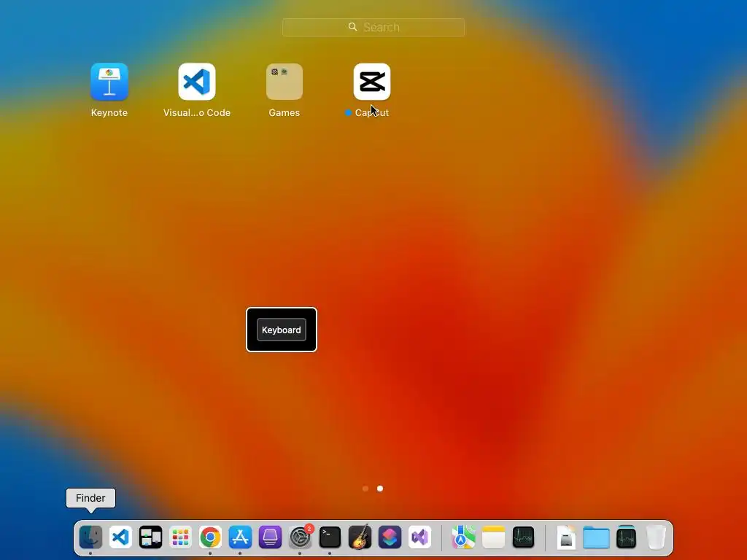This screenshot has width=747, height=560.
Task: Open the App Store from the Dock
Action: [x=240, y=537]
